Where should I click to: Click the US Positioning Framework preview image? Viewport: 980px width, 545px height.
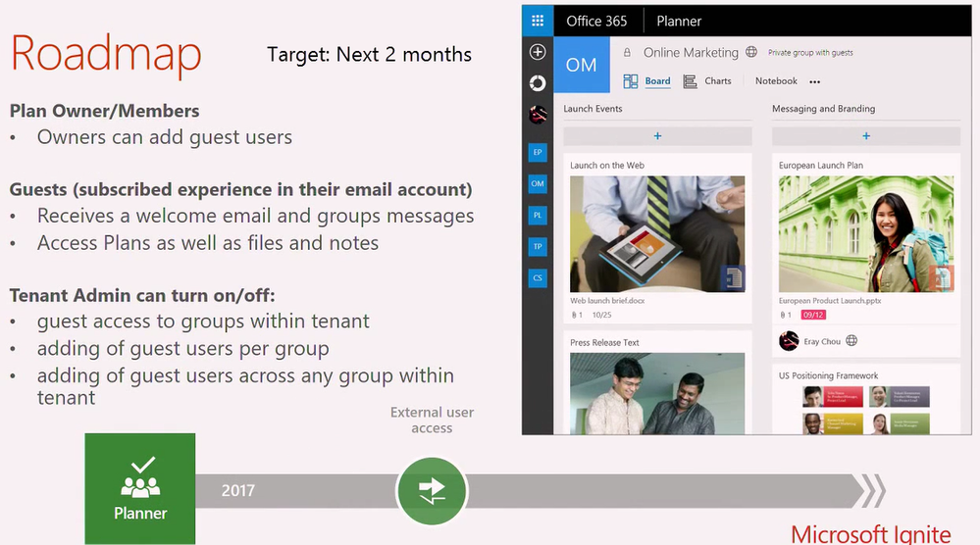click(x=866, y=410)
